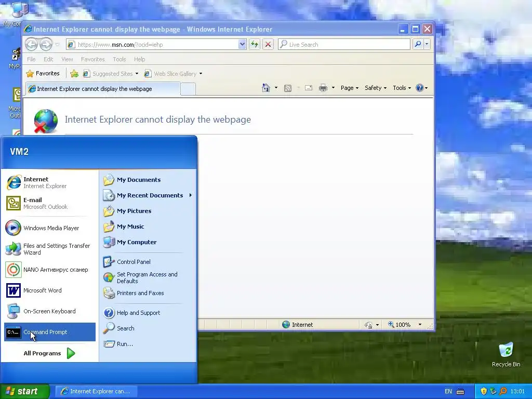Launch NANO Антивирус сканер
Screen dimensions: 532x399
pos(50,270)
